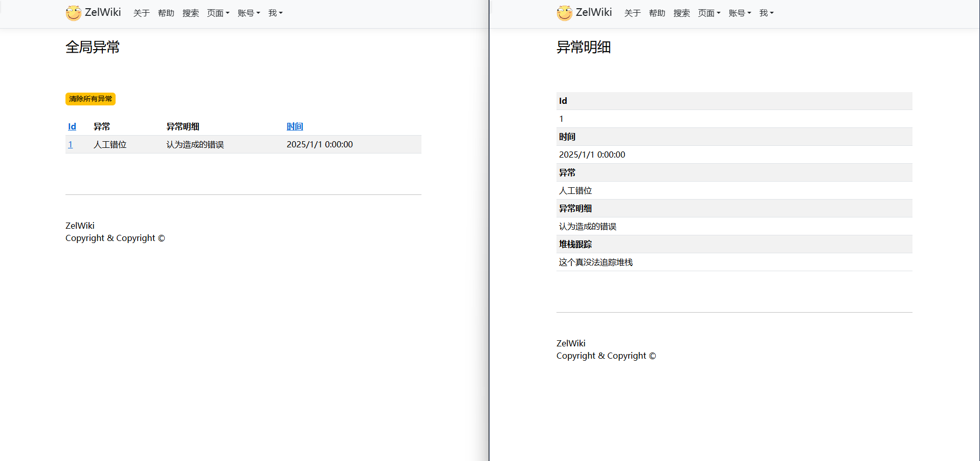
Task: Expand the 账号 dropdown on 异常明细 page
Action: [740, 13]
